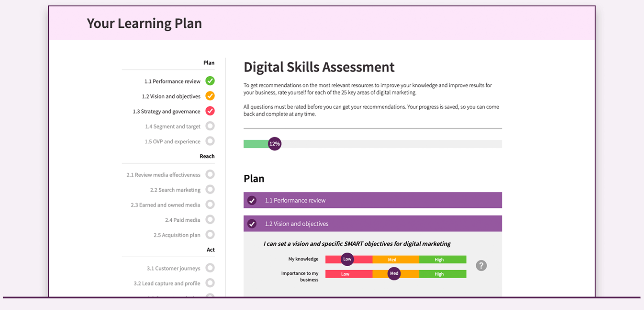Open 2.1 Review media effectiveness in sidebar

click(163, 175)
